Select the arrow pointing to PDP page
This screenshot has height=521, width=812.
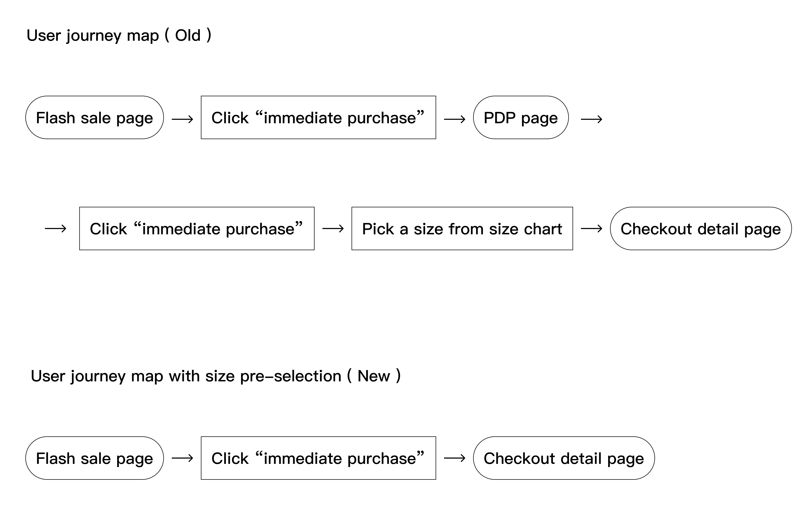click(454, 119)
